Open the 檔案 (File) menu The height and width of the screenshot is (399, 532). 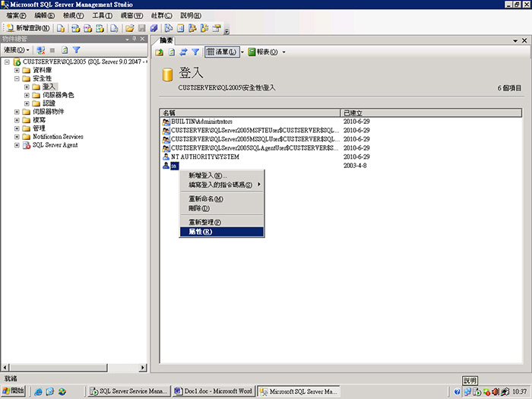[x=16, y=16]
